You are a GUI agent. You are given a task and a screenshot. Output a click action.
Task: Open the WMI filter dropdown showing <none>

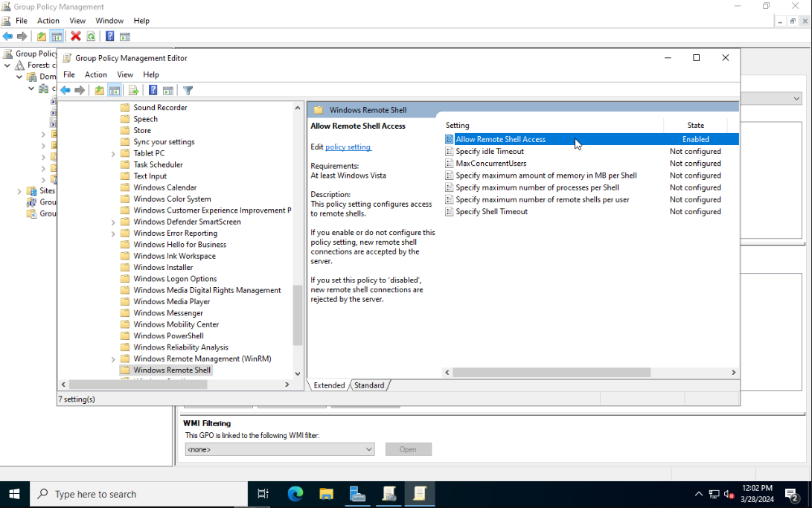point(280,449)
